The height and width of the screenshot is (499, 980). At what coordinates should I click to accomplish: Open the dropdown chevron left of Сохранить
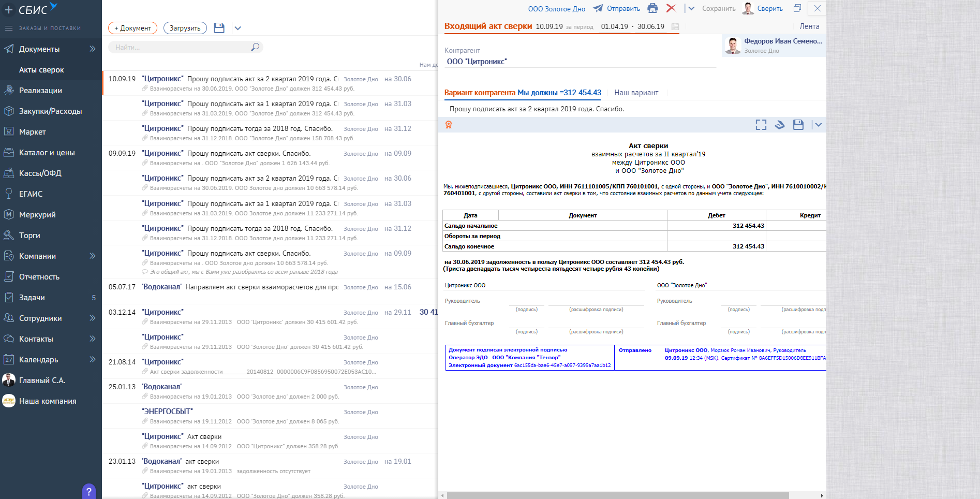coord(691,8)
